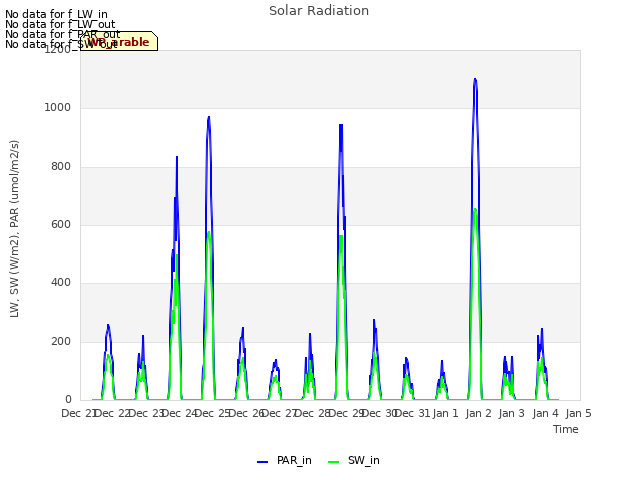This screenshot has height=480, width=640.
Task: Click the Dec 29 PAR_in peak near 940
Action: click(x=341, y=125)
